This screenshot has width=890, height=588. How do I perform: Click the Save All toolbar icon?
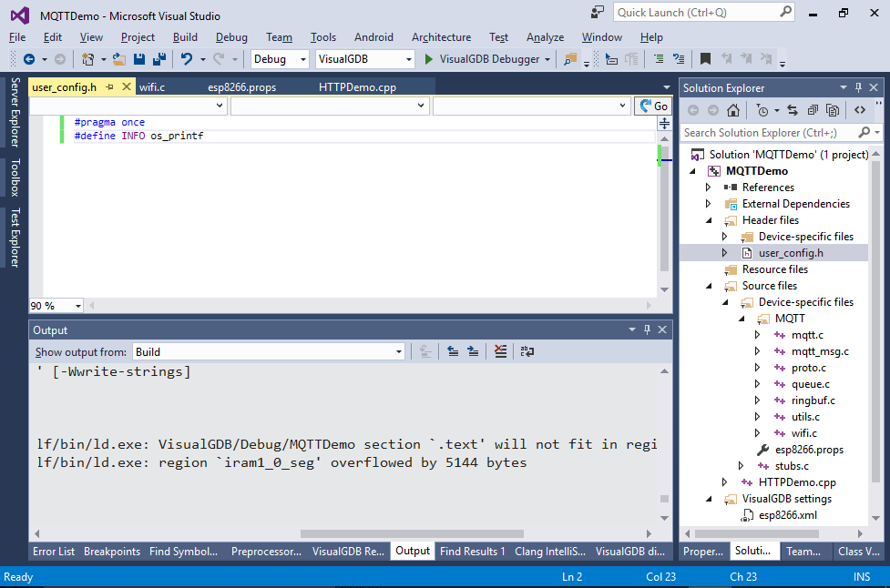(159, 59)
